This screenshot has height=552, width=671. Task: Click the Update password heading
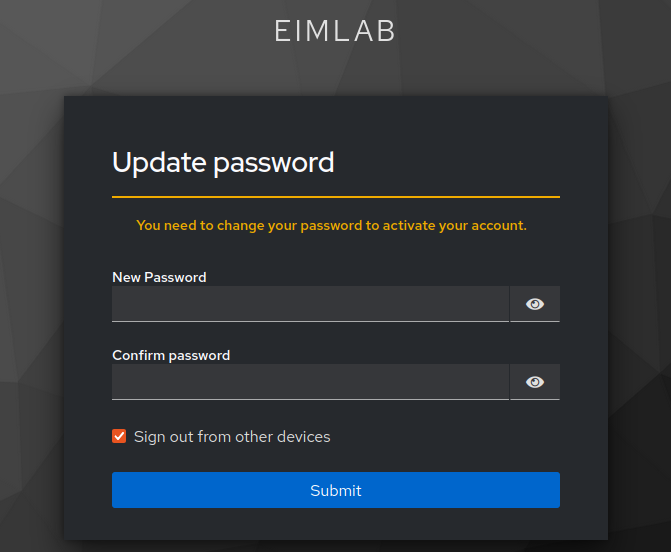223,162
